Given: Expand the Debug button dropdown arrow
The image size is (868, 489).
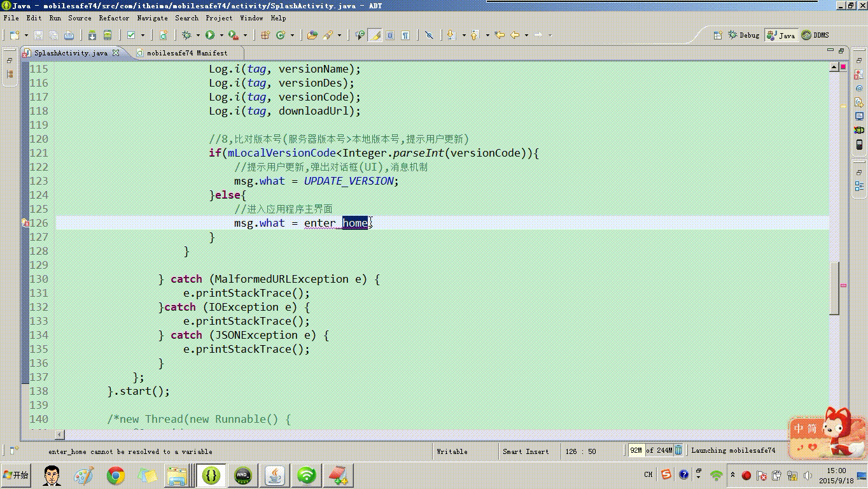Looking at the screenshot, I should click(x=198, y=36).
